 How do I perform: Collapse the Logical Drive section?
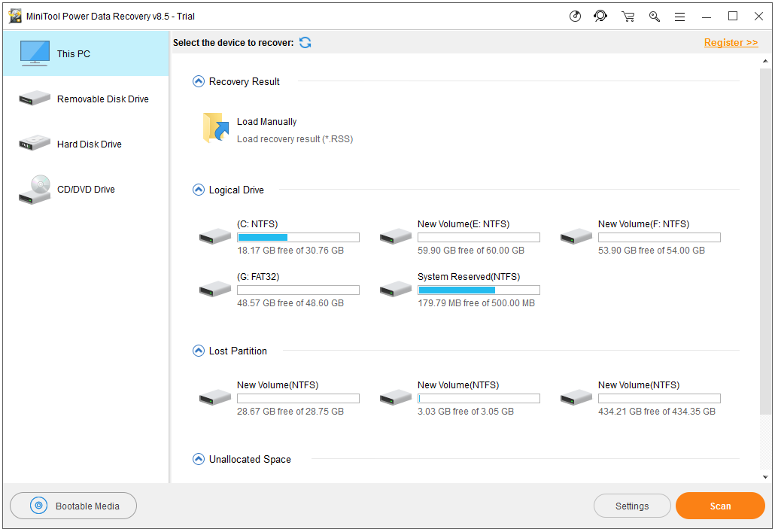[198, 190]
